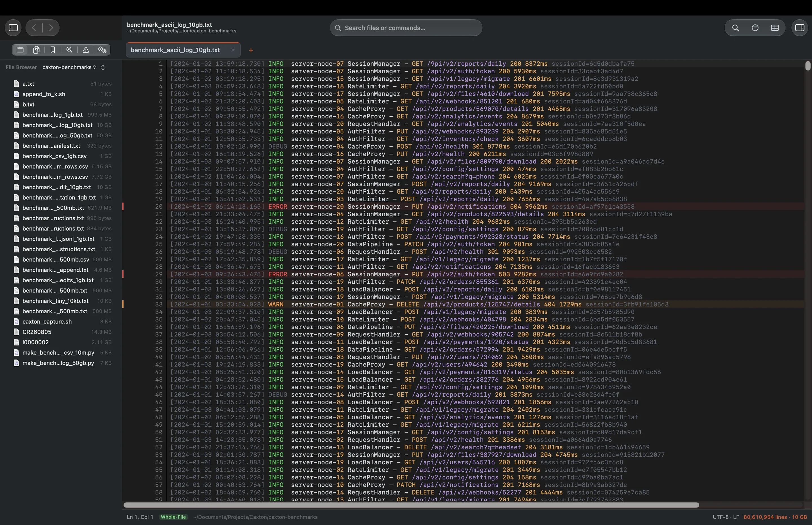
Task: Select the File Browser folder icon
Action: tap(20, 50)
